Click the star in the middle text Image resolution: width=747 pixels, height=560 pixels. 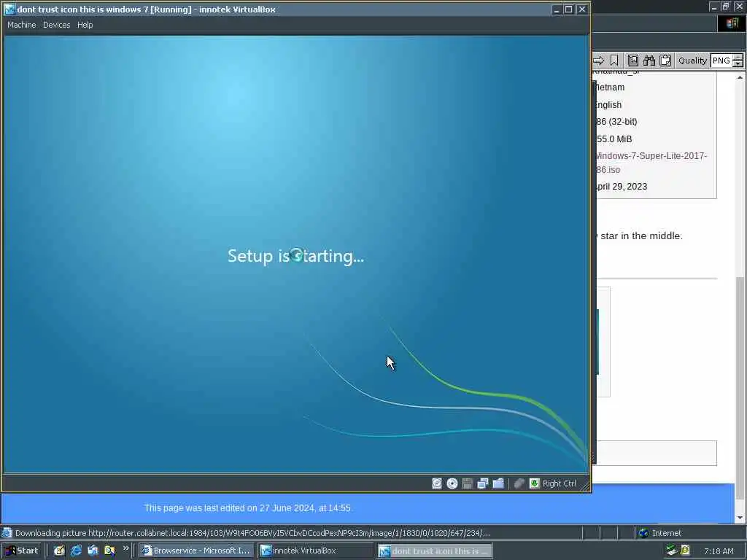tap(641, 236)
